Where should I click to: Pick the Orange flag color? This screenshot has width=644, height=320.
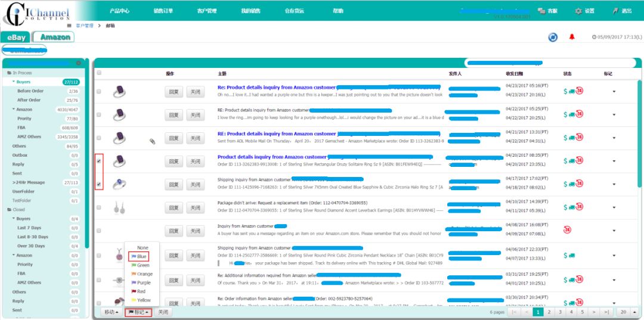pyautogui.click(x=142, y=274)
